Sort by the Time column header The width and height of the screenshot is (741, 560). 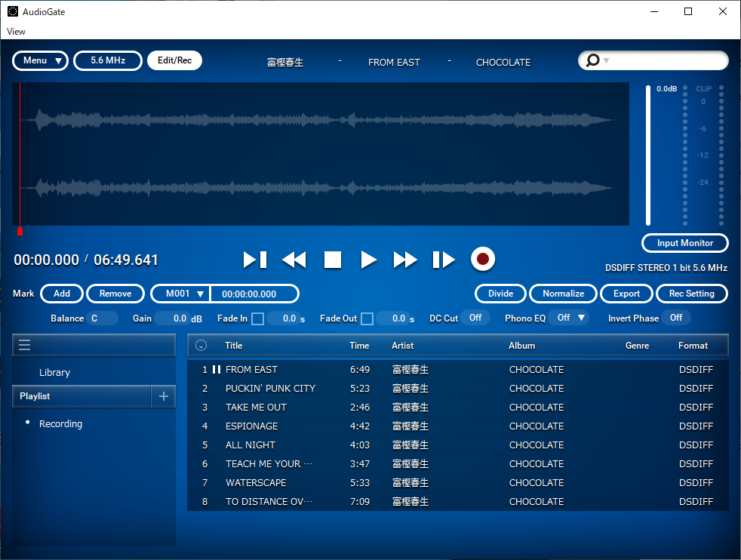(359, 346)
